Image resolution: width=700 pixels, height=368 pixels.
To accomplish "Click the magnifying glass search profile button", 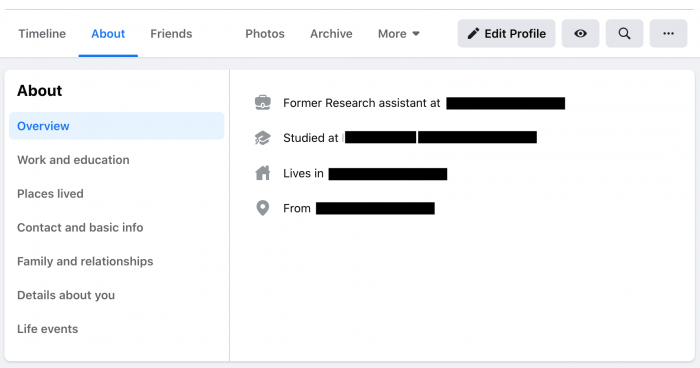I will click(x=624, y=33).
